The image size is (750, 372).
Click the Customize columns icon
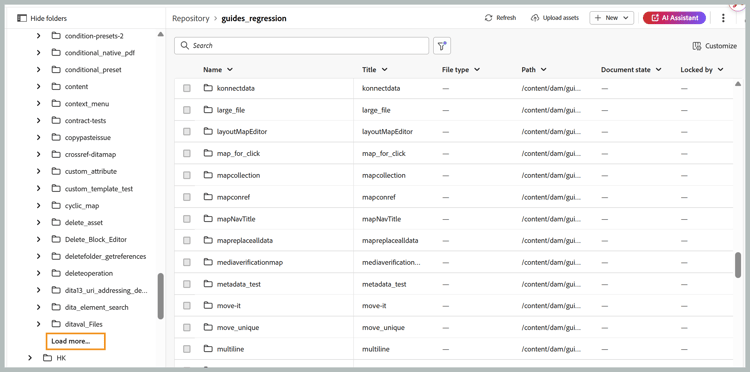(696, 46)
